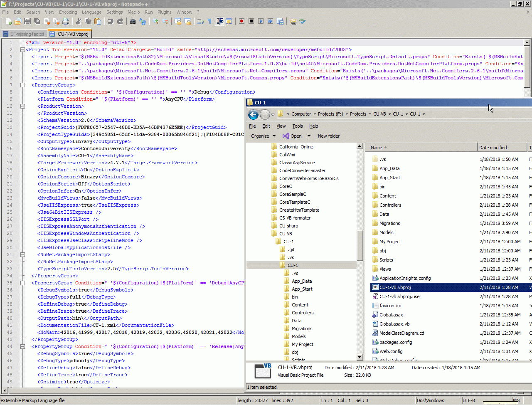
Task: Click the folder tree scrollbar down arrow
Action: click(x=360, y=357)
